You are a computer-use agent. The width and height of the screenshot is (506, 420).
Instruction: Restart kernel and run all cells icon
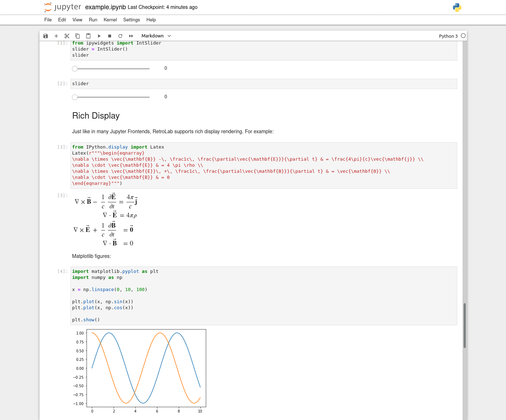tap(131, 36)
